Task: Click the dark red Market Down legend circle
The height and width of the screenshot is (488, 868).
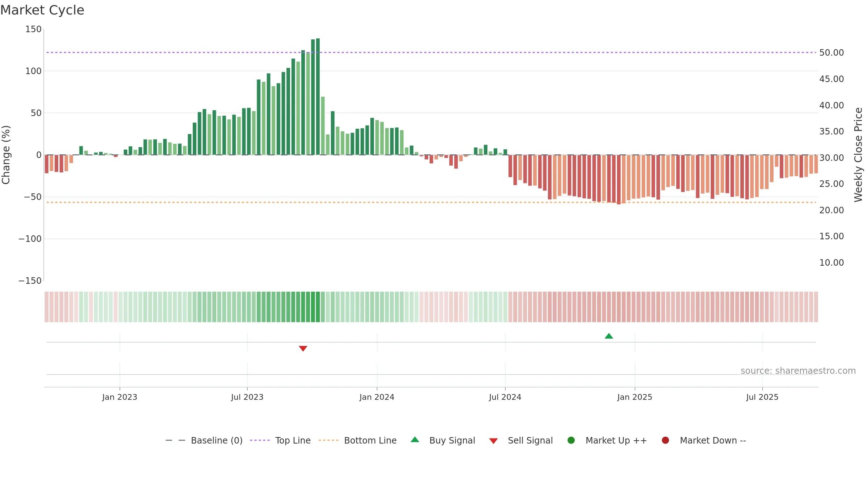Action: [x=665, y=440]
